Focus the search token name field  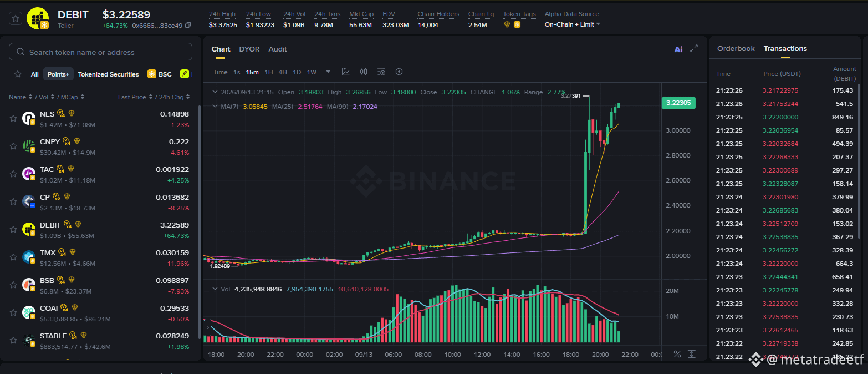[100, 52]
